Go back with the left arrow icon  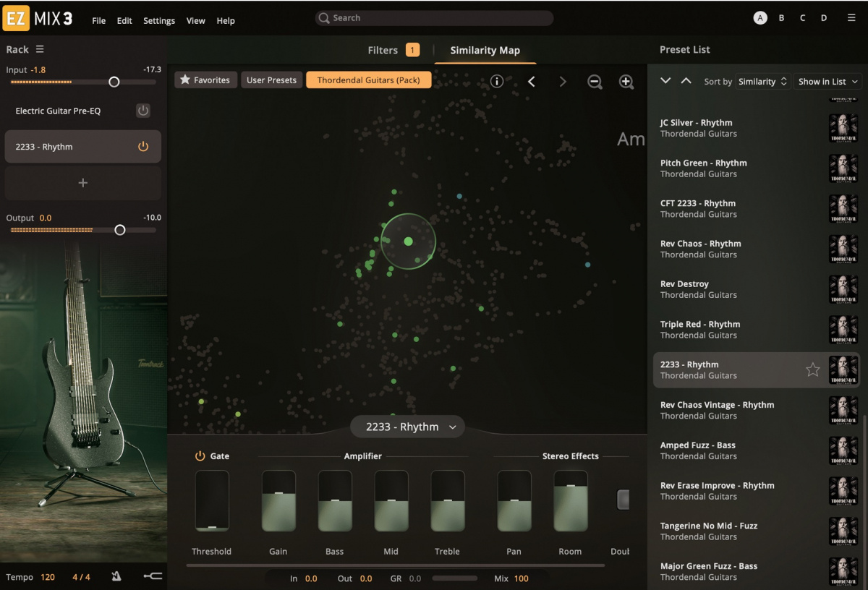532,82
